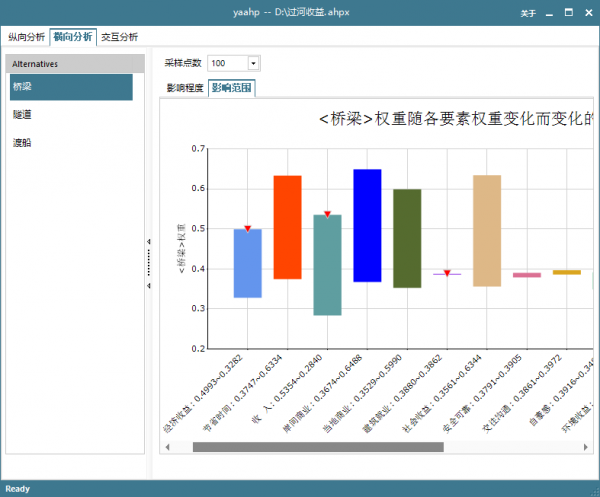
Task: Open the 交互分析 tab
Action: pos(120,37)
